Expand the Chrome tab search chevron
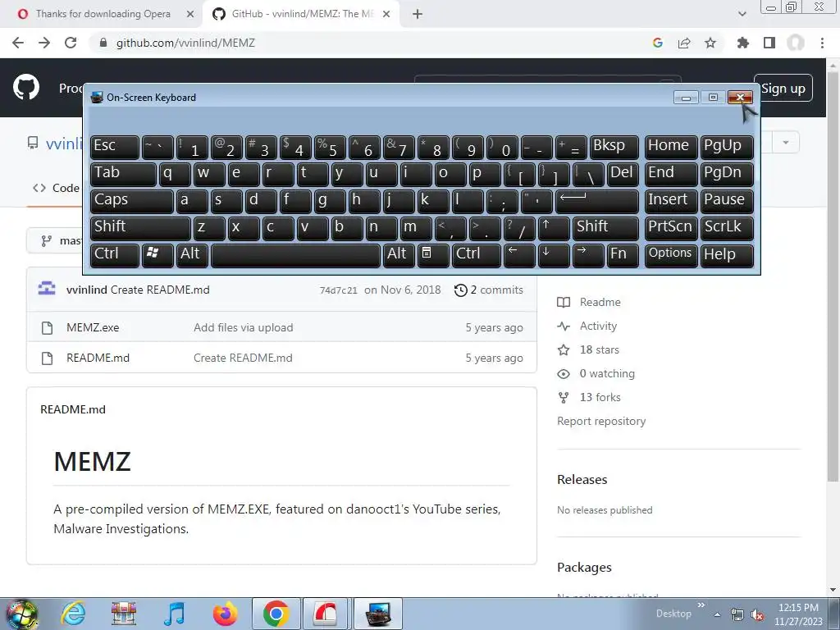The height and width of the screenshot is (630, 840). click(742, 14)
